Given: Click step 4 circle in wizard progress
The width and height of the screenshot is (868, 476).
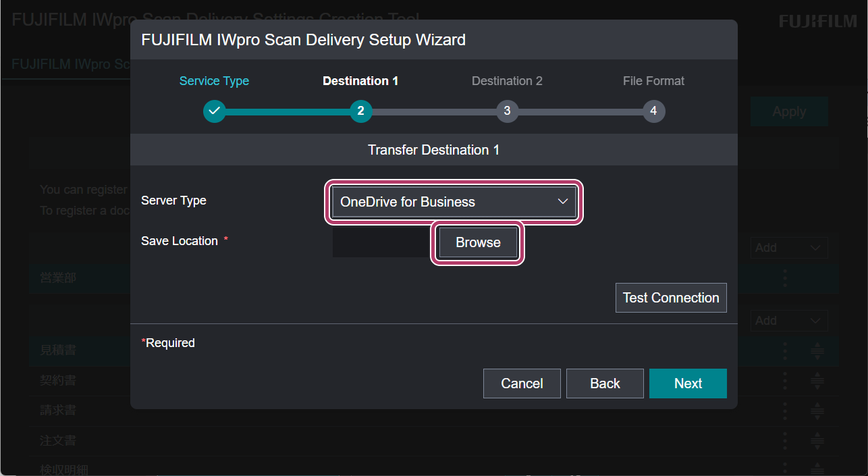Looking at the screenshot, I should tap(653, 111).
